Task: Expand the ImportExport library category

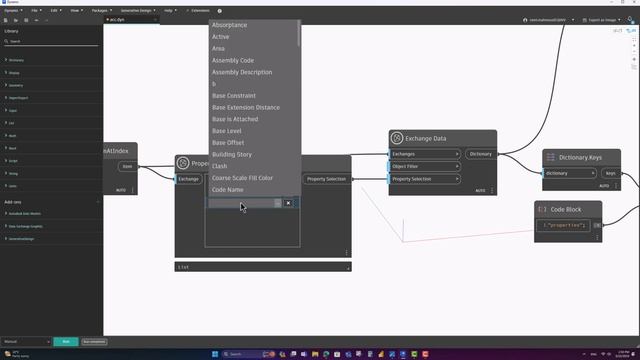Action: pyautogui.click(x=18, y=98)
